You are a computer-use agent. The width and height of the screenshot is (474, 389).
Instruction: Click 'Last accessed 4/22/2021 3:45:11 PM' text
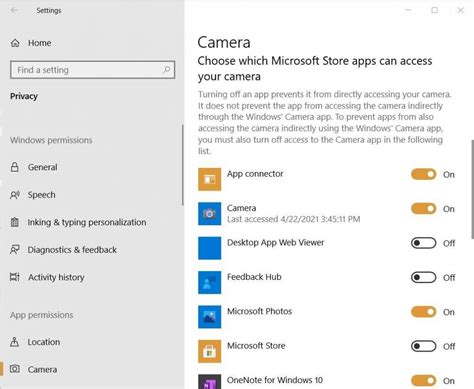point(293,219)
